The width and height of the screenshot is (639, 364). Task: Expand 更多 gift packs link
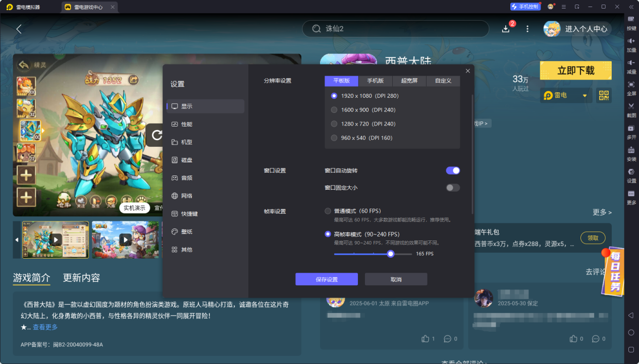pos(602,212)
